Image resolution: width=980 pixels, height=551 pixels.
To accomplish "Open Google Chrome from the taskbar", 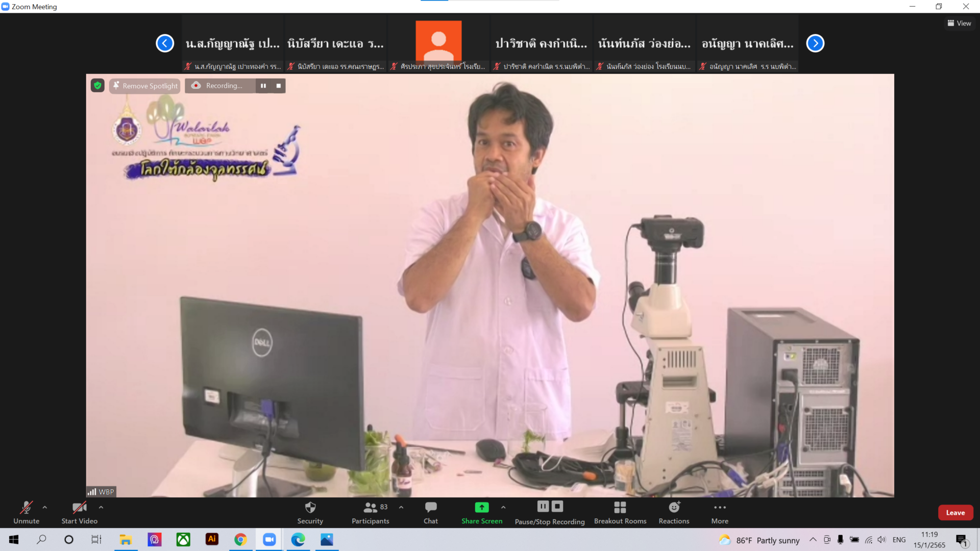I will pyautogui.click(x=240, y=540).
